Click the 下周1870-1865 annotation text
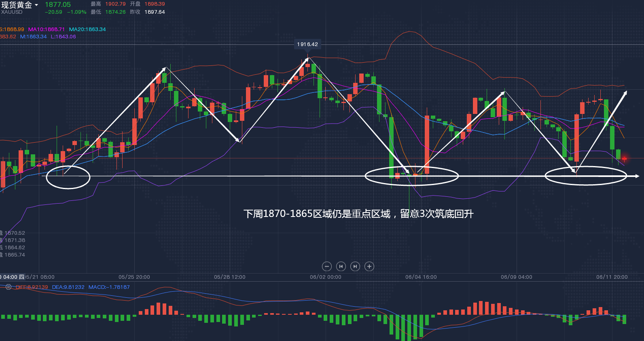644x341 pixels. 358,214
